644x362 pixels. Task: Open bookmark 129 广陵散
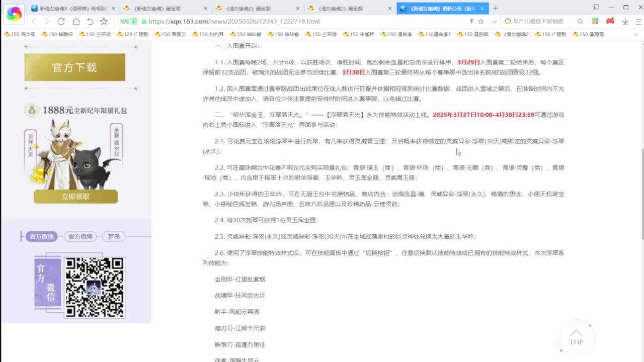[x=133, y=34]
